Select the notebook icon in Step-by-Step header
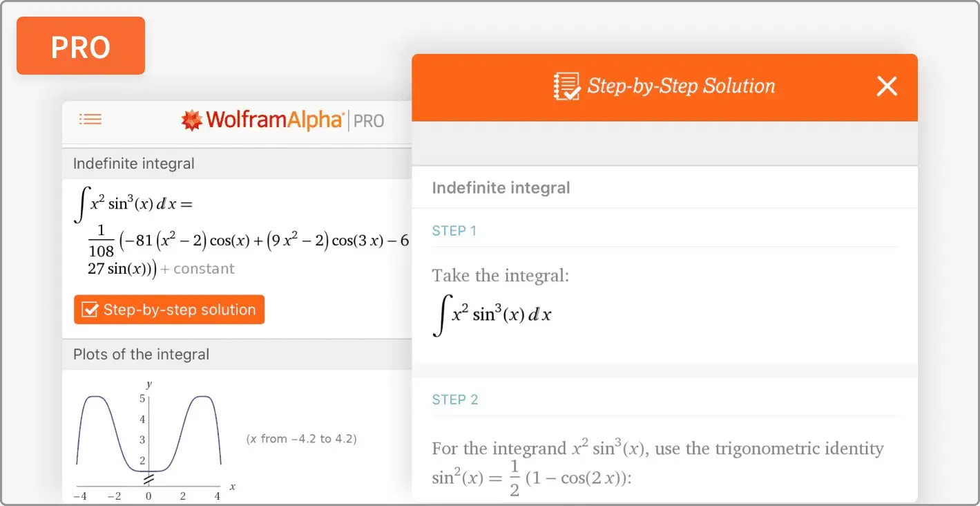Screen dimensions: 980x506 coord(567,86)
